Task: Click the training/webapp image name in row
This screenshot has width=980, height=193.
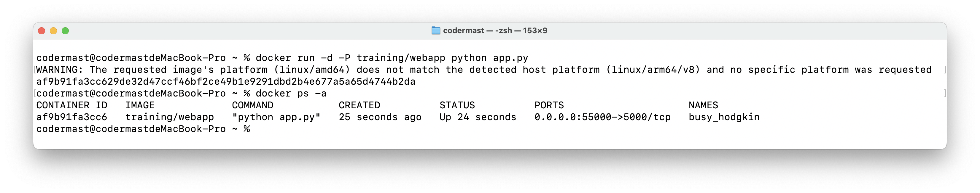Action: pyautogui.click(x=170, y=117)
